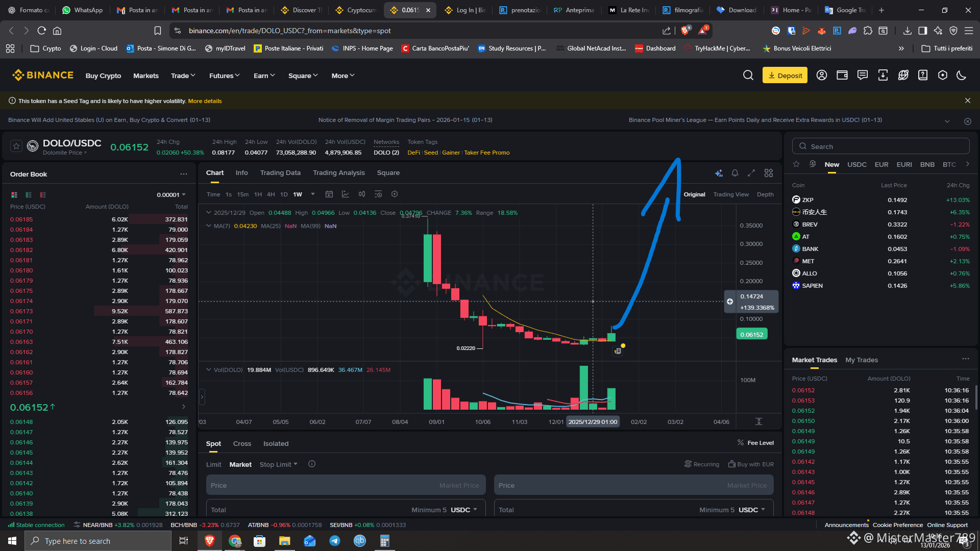Open the account profile icon
Screen dimensions: 980x551
click(x=822, y=76)
